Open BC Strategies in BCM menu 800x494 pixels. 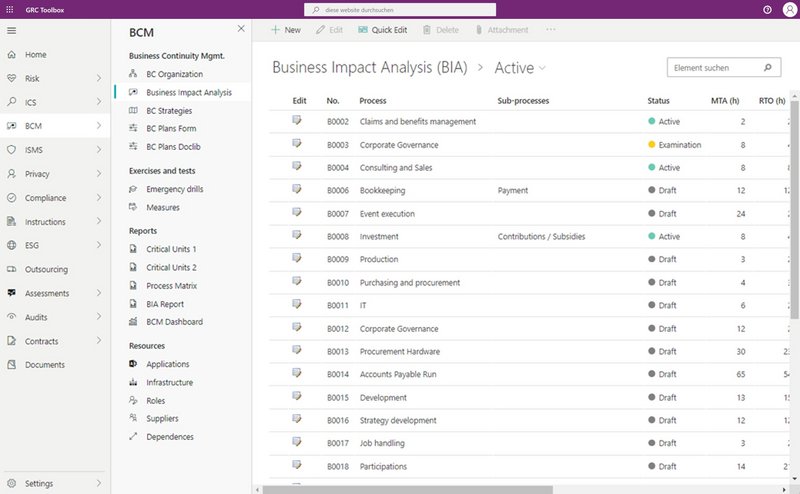click(169, 110)
